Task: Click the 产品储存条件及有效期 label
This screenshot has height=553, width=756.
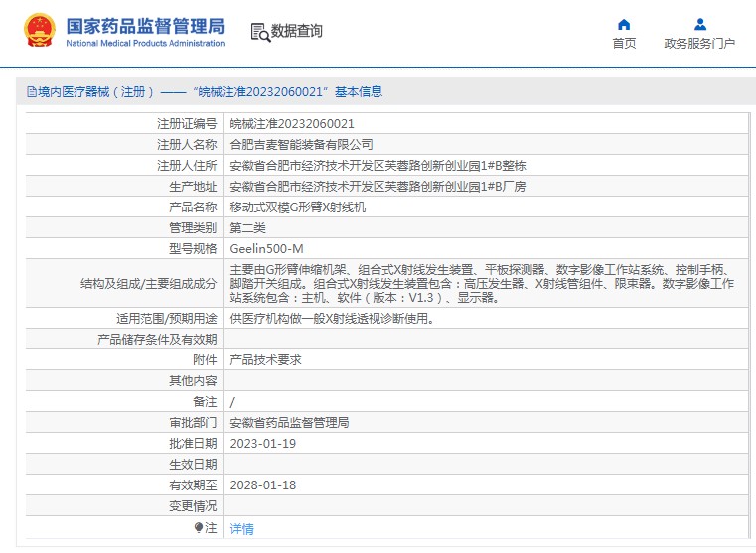Action: click(x=157, y=340)
